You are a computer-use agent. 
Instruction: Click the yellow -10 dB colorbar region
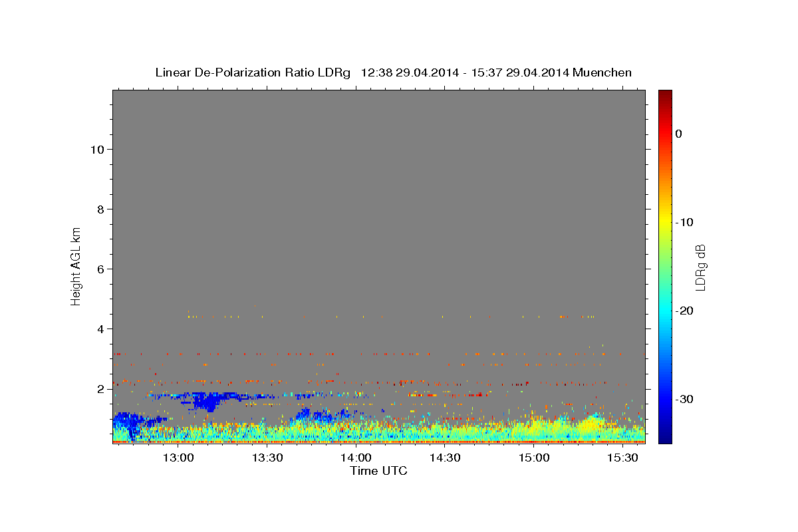[665, 221]
